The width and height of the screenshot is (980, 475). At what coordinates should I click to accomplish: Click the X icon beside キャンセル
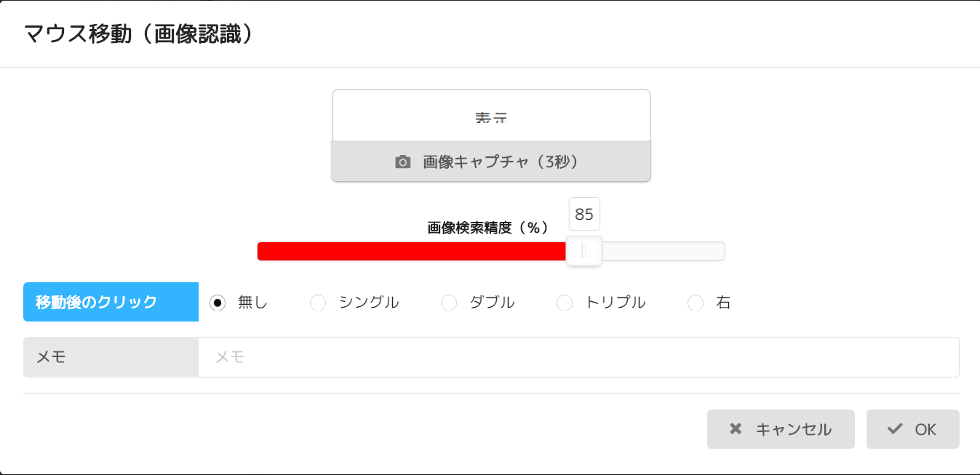(x=736, y=429)
